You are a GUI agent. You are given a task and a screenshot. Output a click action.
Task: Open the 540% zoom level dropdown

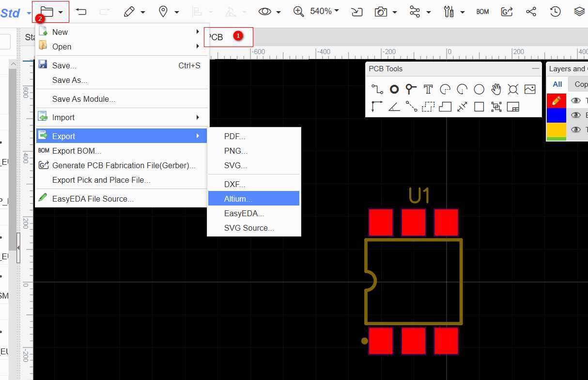(x=325, y=11)
